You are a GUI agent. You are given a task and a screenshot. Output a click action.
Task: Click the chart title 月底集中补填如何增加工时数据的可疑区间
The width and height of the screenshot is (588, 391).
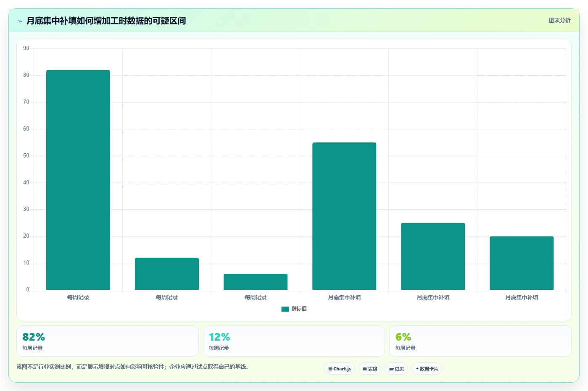coord(106,21)
